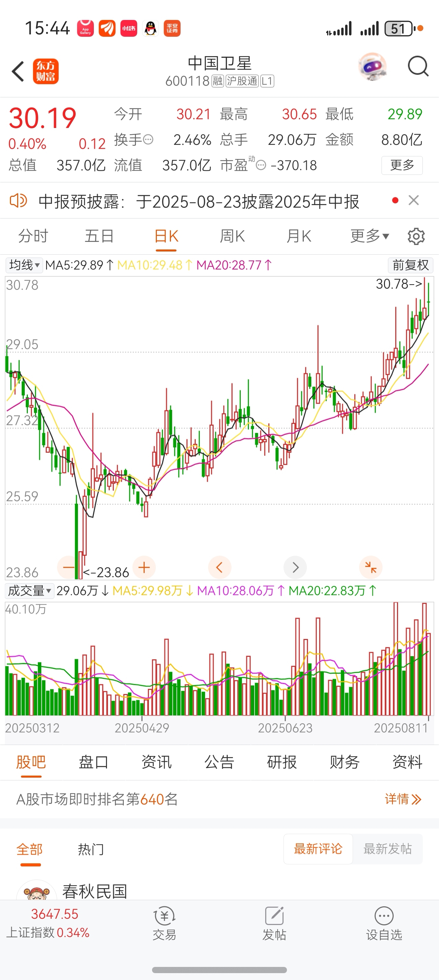Open the 财务 tab
This screenshot has height=980, width=439.
coord(345,763)
